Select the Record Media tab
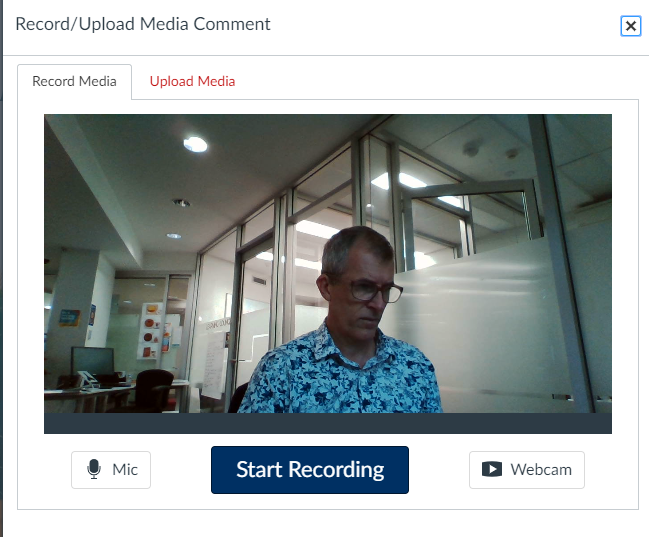Image resolution: width=649 pixels, height=537 pixels. click(74, 81)
